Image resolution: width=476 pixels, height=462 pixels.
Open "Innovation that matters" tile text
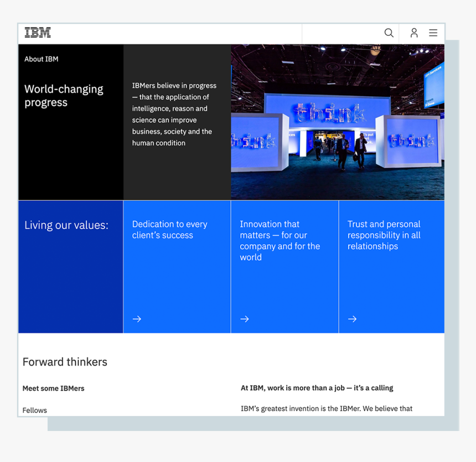280,241
